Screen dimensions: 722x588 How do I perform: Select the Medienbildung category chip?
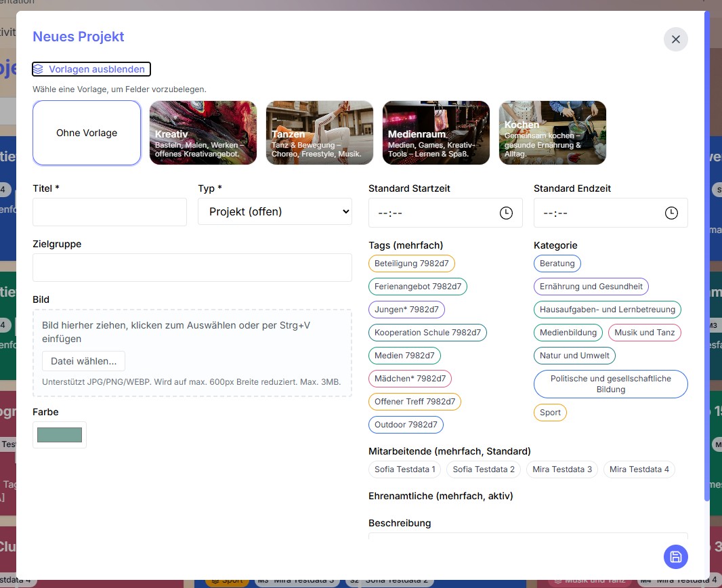pos(568,333)
